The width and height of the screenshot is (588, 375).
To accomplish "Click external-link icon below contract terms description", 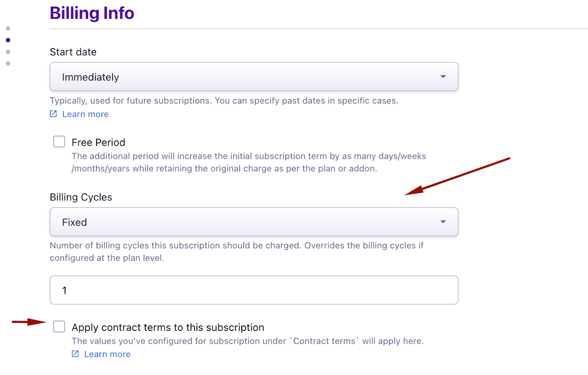I will 75,354.
